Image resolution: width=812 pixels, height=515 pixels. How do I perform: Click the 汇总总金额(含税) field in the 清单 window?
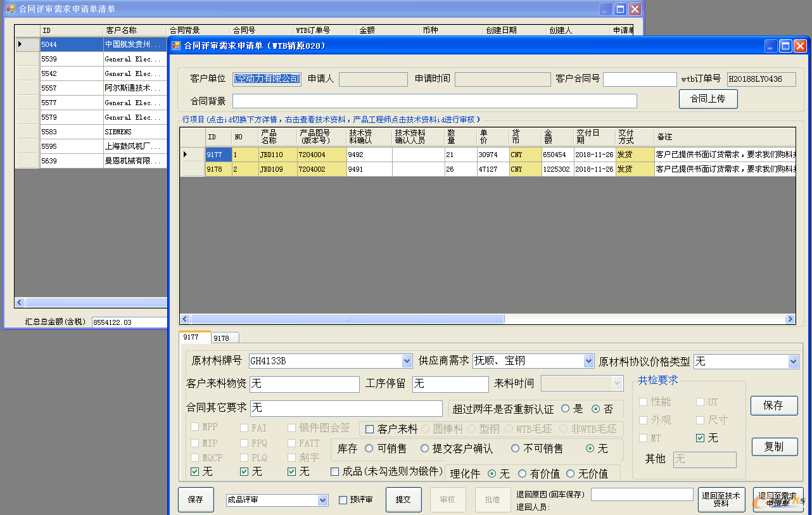click(129, 322)
